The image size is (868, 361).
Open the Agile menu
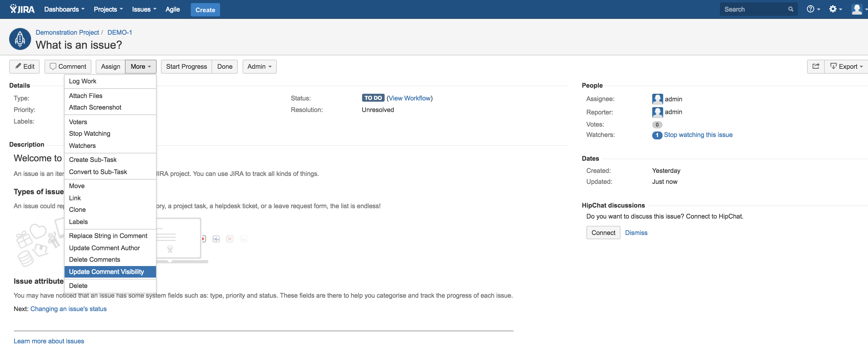(173, 9)
